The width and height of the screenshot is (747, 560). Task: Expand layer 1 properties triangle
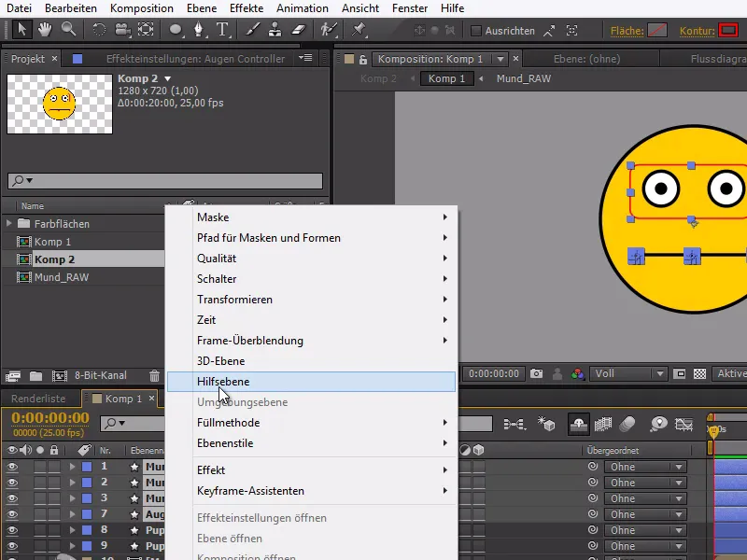pos(72,467)
